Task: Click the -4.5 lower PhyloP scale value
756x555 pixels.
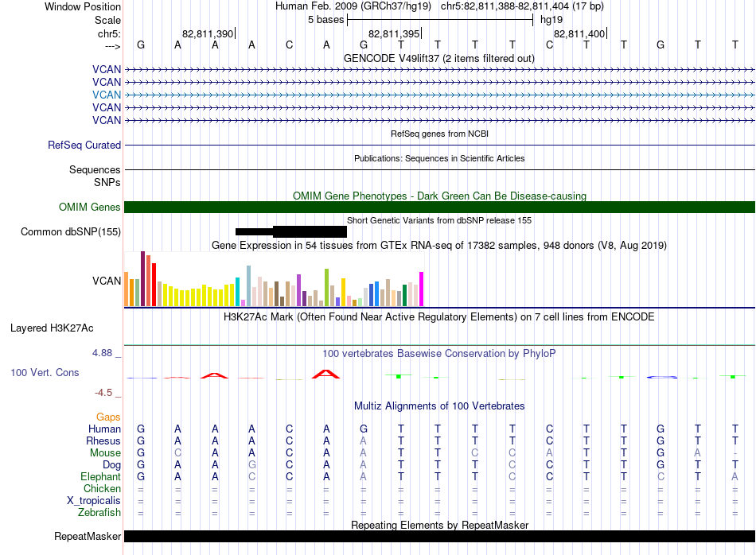Action: (103, 393)
